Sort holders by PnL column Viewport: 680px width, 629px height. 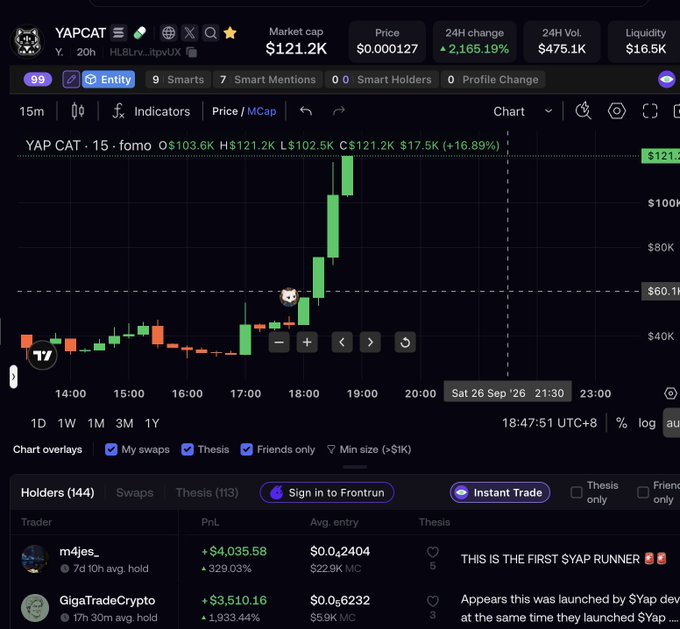coord(210,522)
